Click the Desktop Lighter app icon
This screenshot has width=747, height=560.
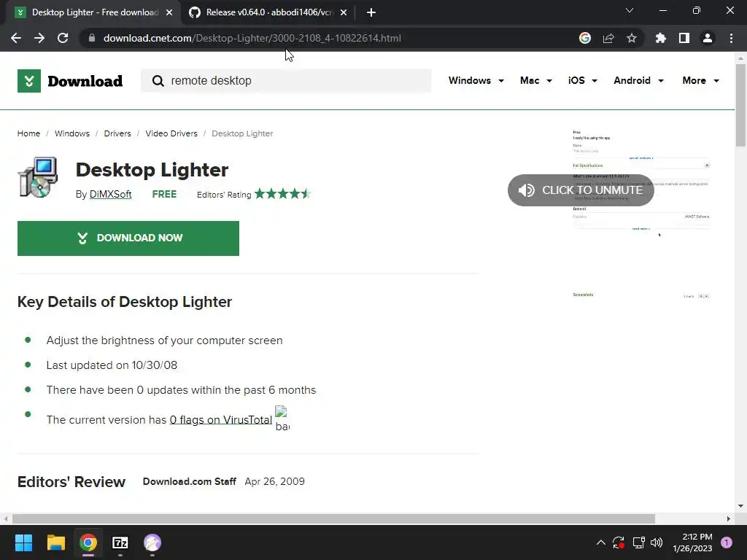coord(38,176)
